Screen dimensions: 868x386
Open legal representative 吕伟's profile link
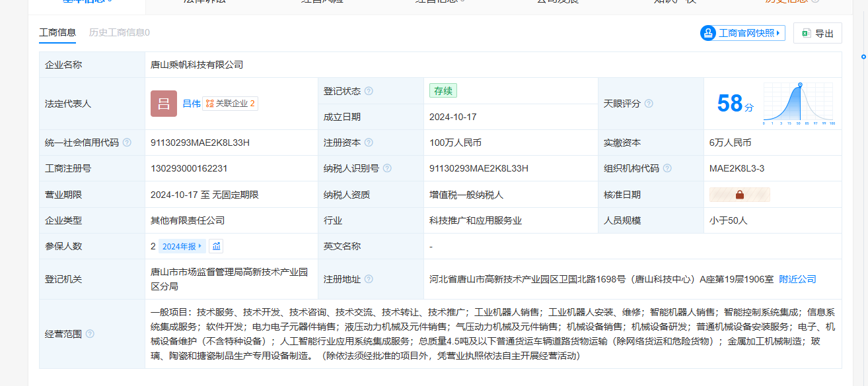coord(191,104)
